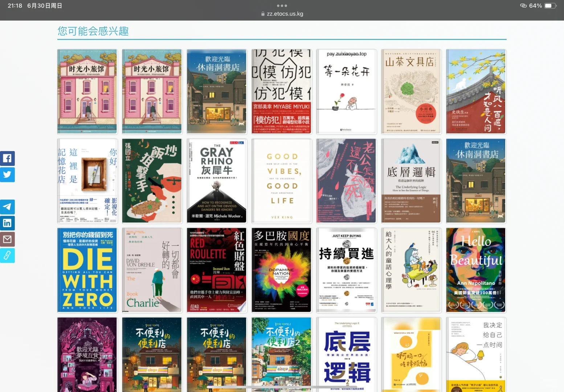Open The Gray Rhino 灰犀牛 cover
Viewport: 564px width, 392px height.
(217, 181)
